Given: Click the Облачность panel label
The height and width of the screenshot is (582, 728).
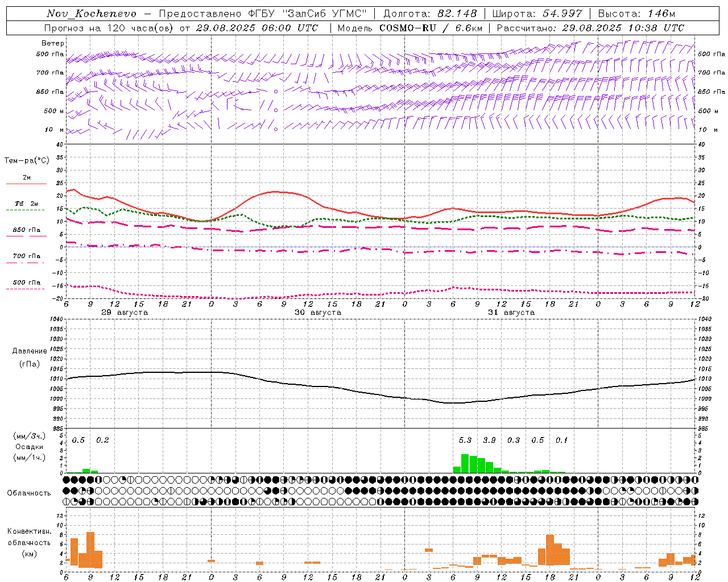Looking at the screenshot, I should 29,493.
